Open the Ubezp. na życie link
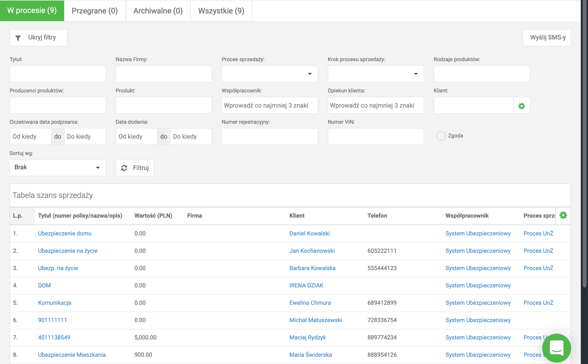 [58, 268]
